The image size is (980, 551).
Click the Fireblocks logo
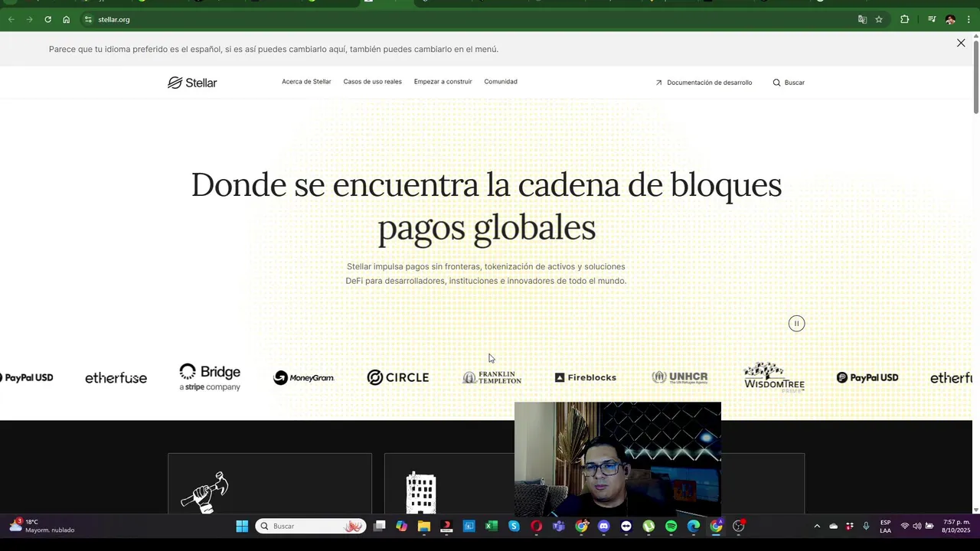pos(586,377)
